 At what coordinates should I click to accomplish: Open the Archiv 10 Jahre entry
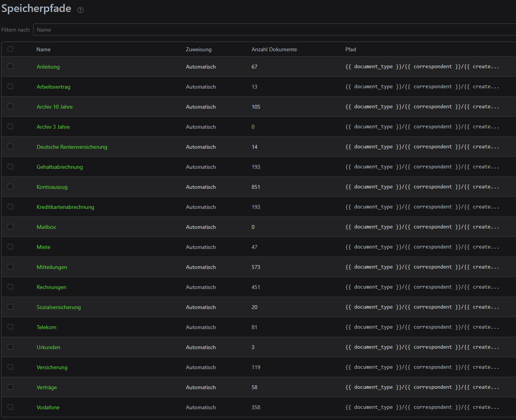[55, 107]
